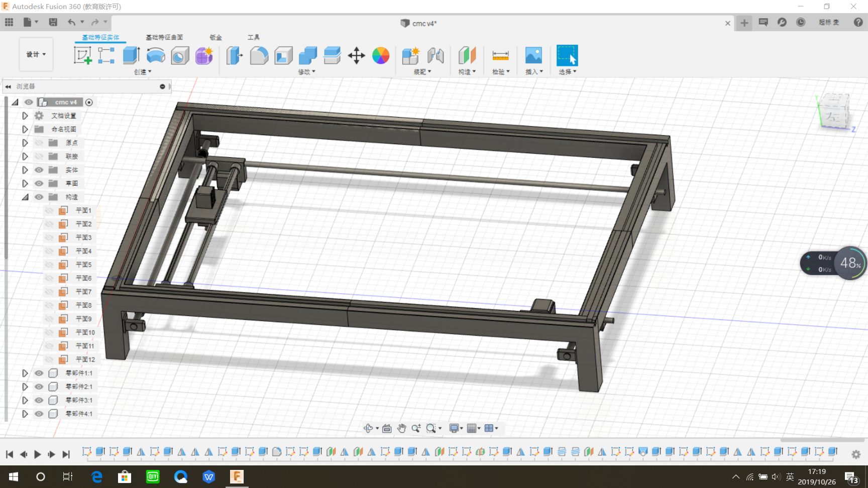Open the data panel grid icon

[x=9, y=22]
